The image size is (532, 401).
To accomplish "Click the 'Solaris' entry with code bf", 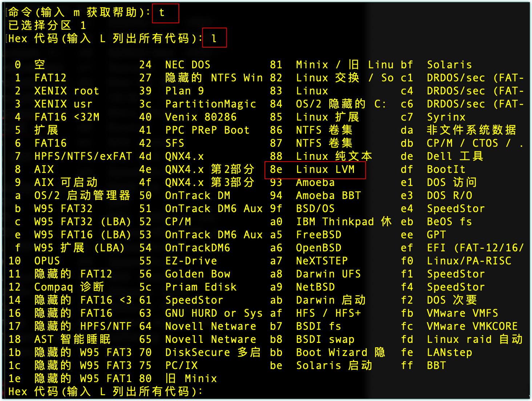I will pyautogui.click(x=450, y=65).
